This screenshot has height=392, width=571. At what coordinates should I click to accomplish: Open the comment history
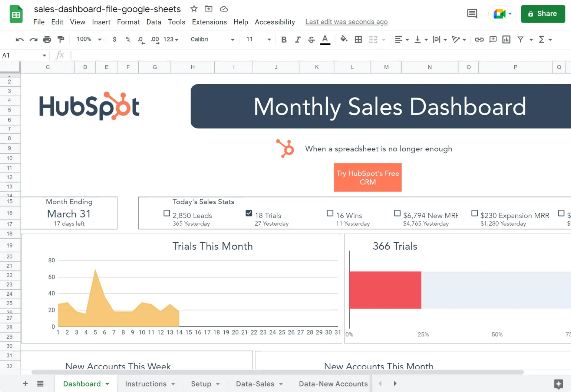[472, 13]
